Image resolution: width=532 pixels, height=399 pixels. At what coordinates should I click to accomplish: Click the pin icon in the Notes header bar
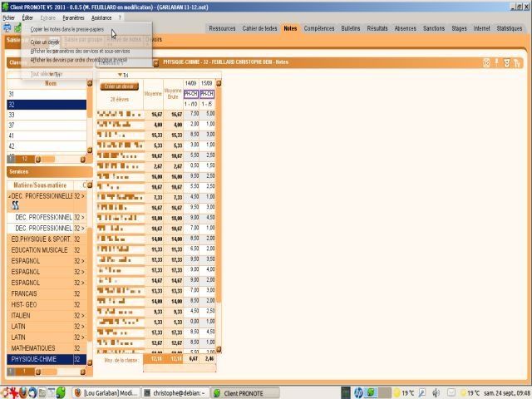click(497, 62)
